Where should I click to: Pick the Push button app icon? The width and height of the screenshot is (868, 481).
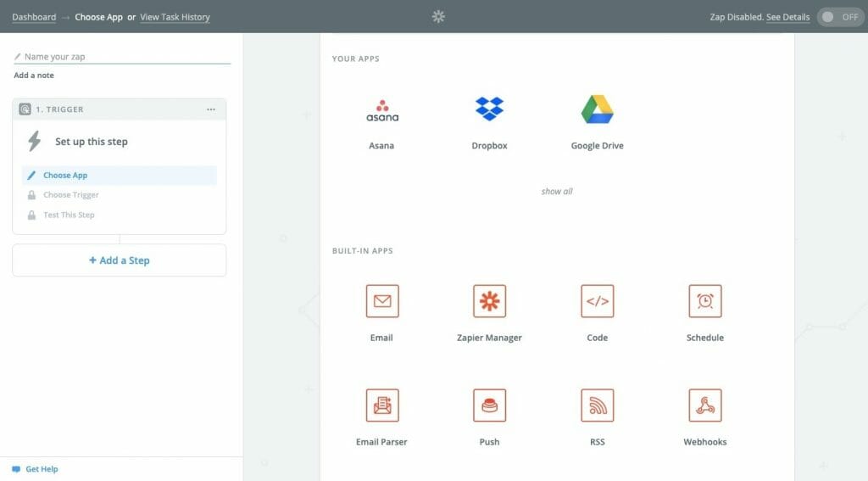coord(489,405)
